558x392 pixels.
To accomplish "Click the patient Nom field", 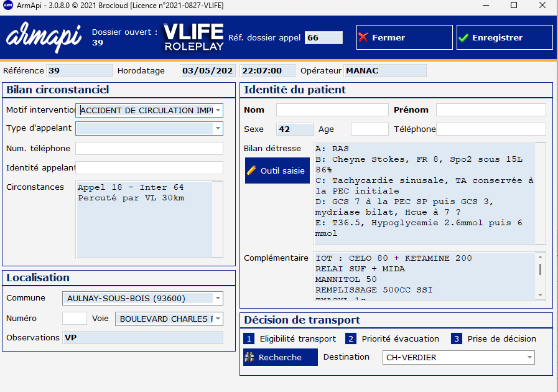I will (x=332, y=110).
